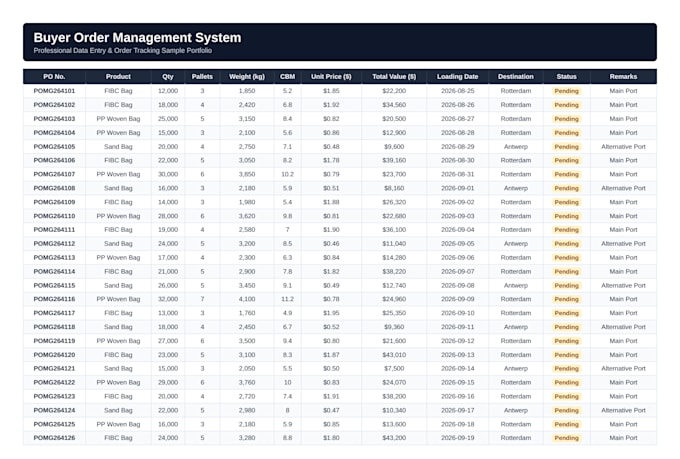This screenshot has width=680, height=459.
Task: Click loading date 2026-09-10
Action: [458, 313]
